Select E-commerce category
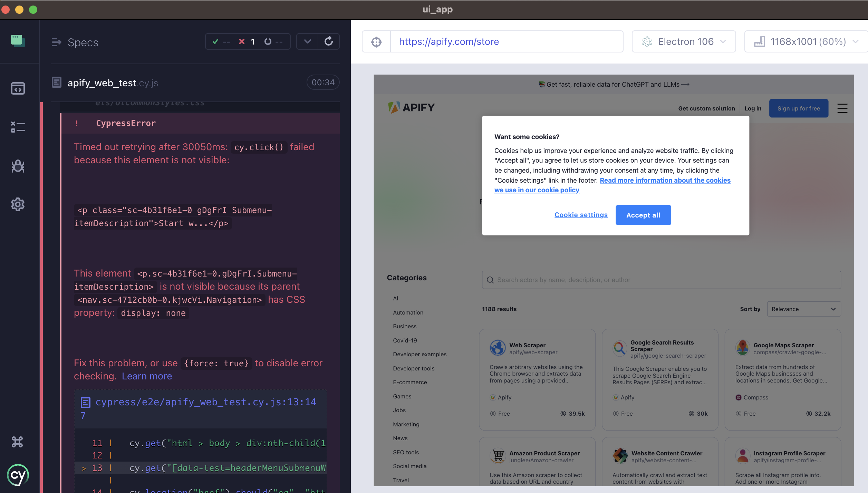 [x=410, y=382]
